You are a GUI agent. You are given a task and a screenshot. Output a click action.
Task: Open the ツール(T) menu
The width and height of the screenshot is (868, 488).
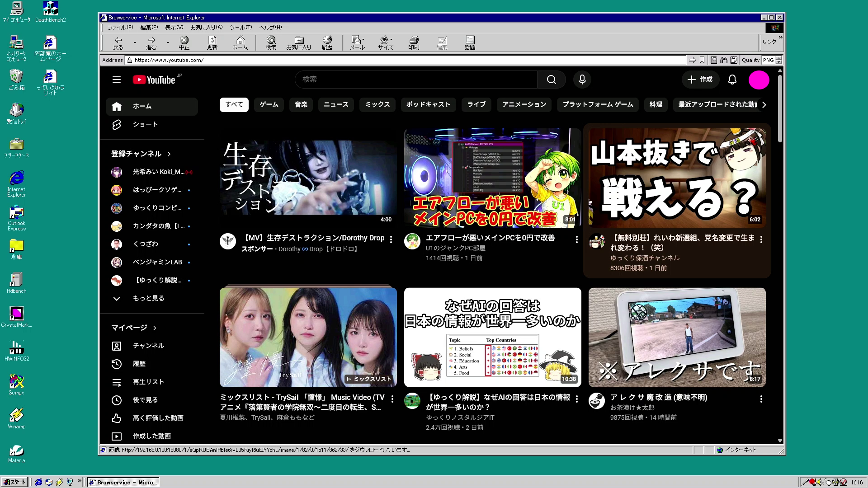[x=241, y=28]
